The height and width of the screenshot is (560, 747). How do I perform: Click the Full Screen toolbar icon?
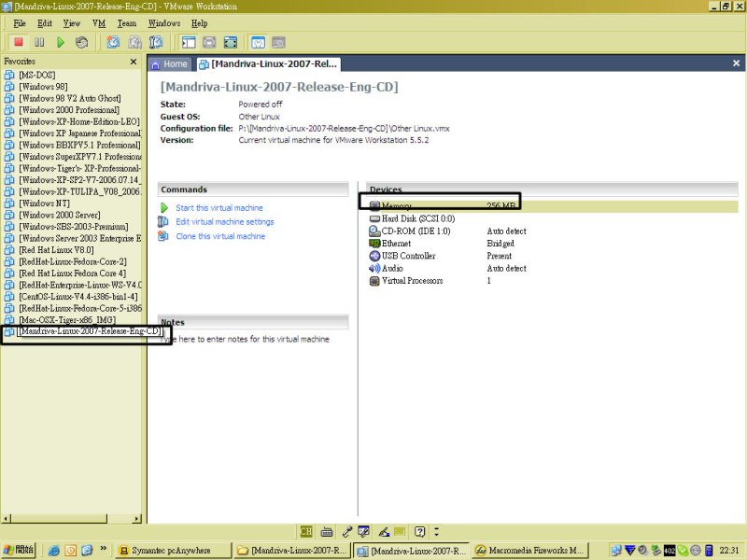tap(231, 42)
